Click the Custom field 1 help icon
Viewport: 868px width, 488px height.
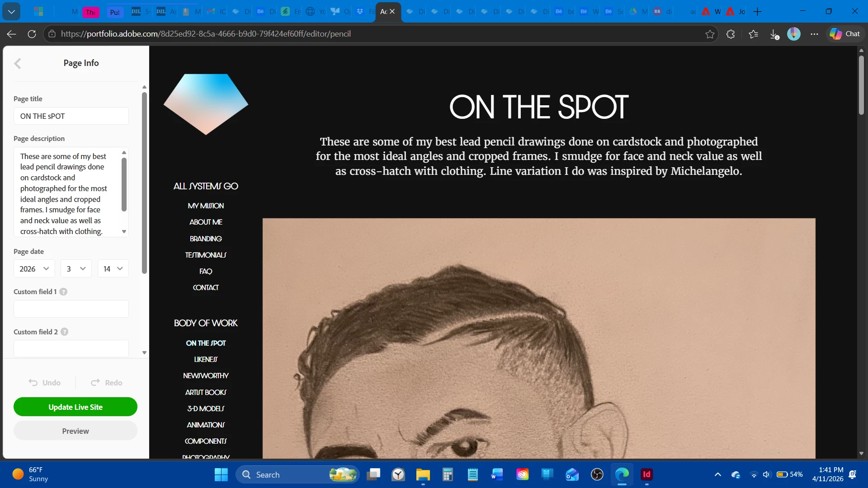pos(63,292)
